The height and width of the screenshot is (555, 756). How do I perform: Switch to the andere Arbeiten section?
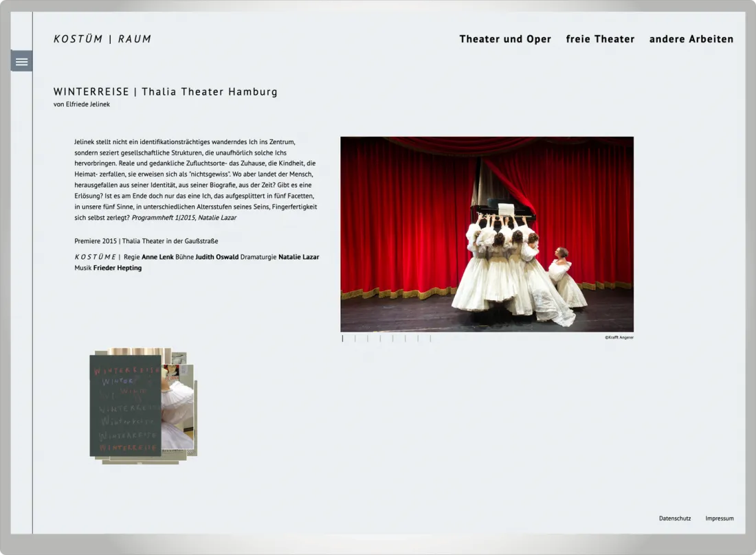tap(691, 39)
